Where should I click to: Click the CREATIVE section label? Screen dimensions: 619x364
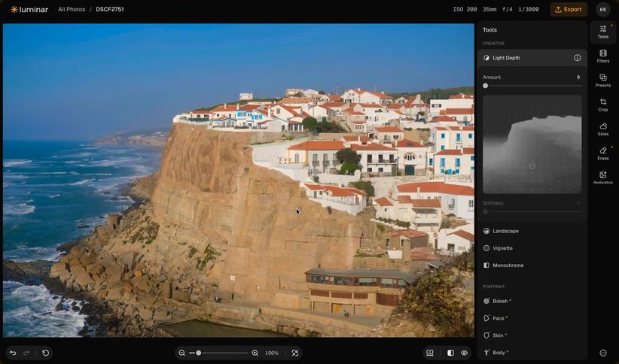(x=493, y=44)
